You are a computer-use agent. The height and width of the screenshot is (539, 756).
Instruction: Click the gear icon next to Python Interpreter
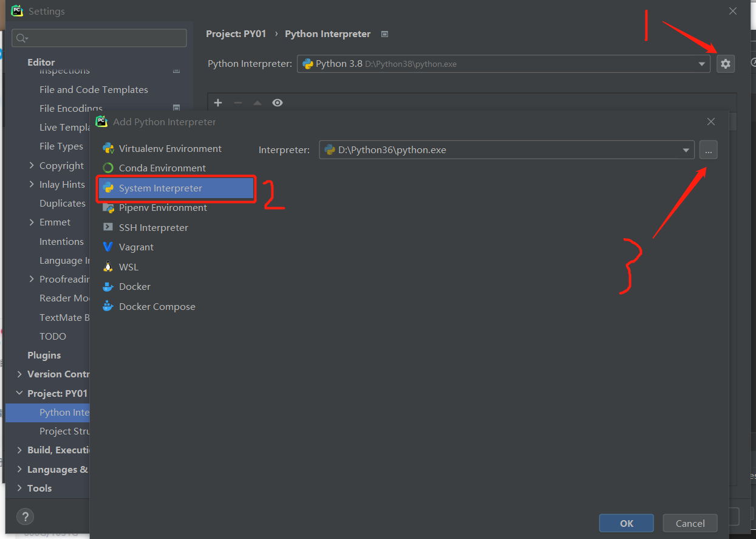[726, 63]
